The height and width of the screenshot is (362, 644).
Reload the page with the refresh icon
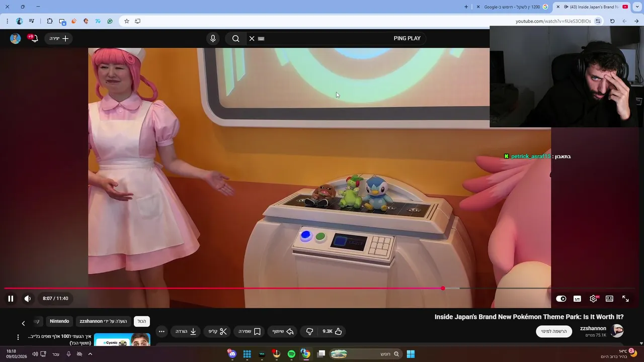(612, 21)
